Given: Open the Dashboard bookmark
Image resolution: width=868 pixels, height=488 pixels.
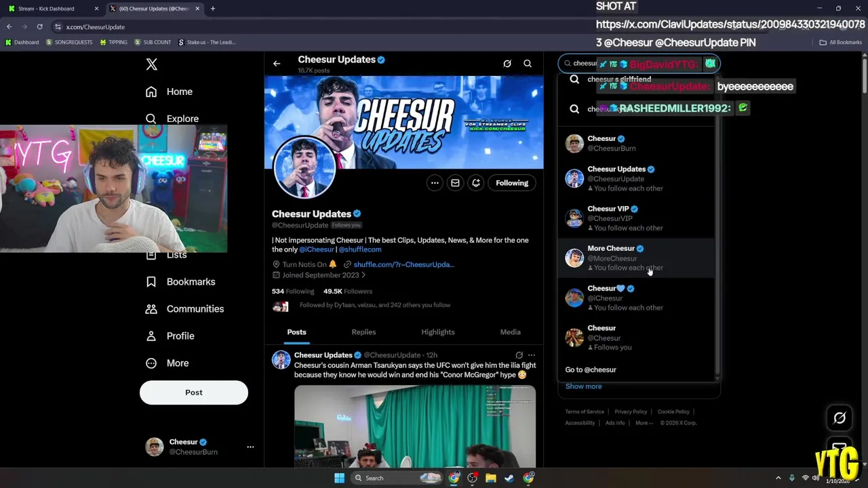Looking at the screenshot, I should point(22,43).
